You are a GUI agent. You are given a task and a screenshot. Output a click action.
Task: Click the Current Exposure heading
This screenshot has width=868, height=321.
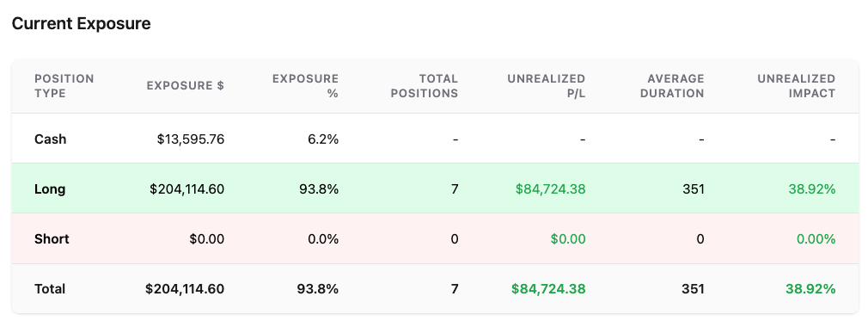[82, 24]
